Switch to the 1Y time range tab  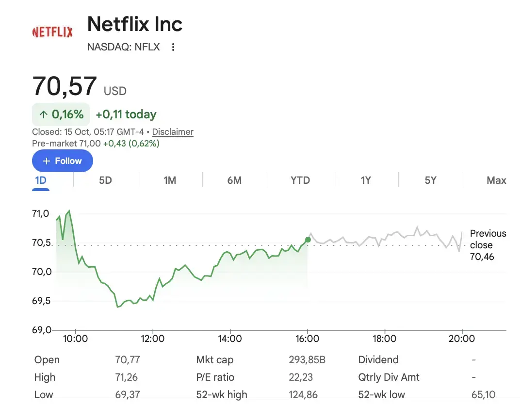coord(366,180)
